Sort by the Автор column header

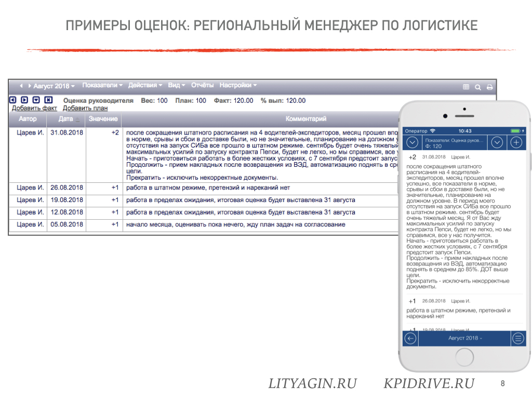tap(28, 119)
